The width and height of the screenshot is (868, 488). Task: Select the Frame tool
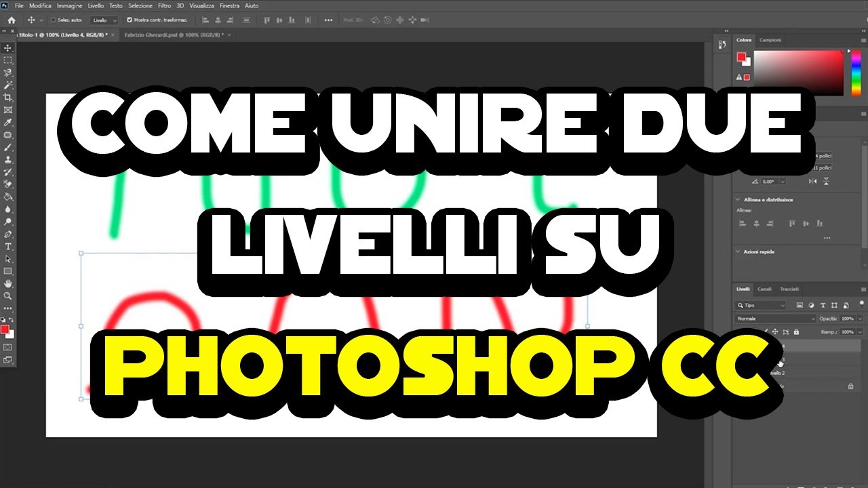pos(8,110)
